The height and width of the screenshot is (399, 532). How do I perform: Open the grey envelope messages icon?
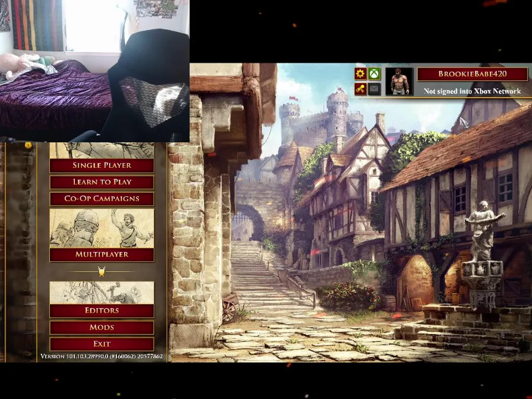coord(374,89)
